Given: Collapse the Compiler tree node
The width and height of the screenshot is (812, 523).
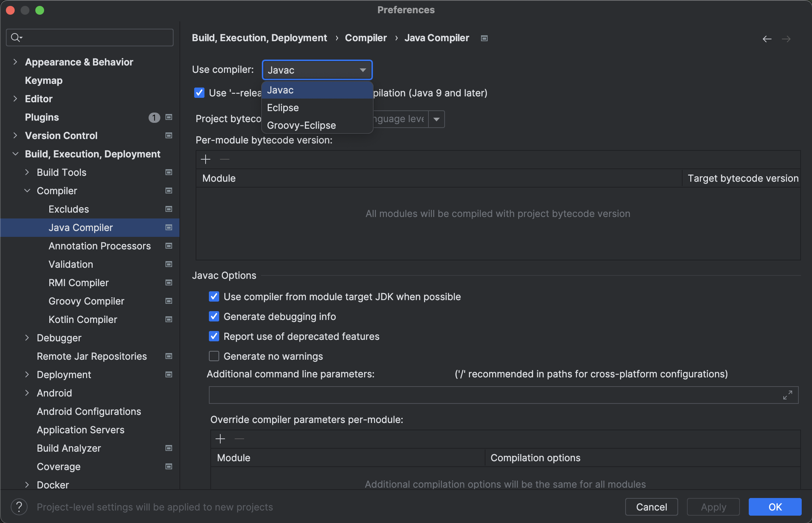Looking at the screenshot, I should point(27,191).
